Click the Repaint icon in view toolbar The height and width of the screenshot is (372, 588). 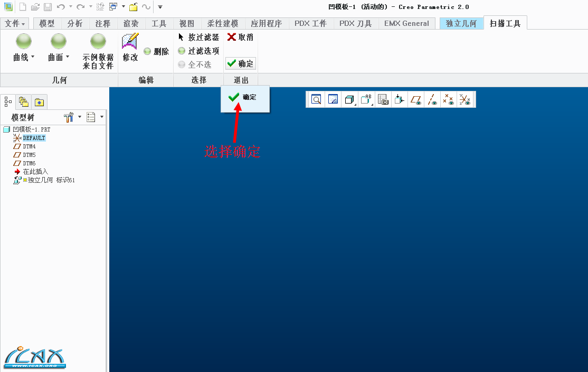pyautogui.click(x=333, y=99)
